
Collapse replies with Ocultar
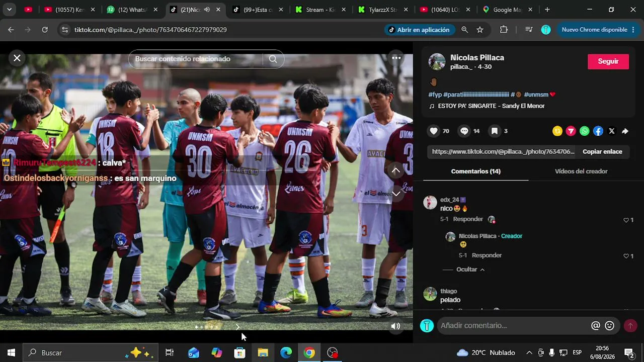[x=470, y=269]
